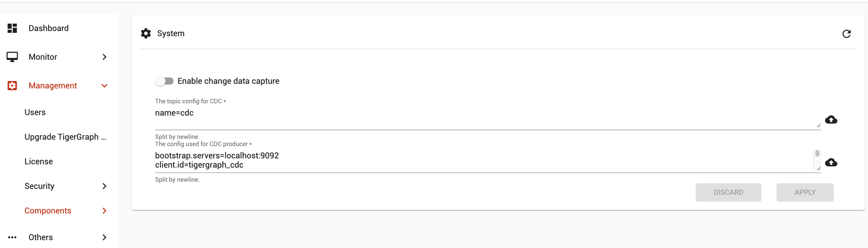Click the Management gear icon in sidebar

(12, 86)
